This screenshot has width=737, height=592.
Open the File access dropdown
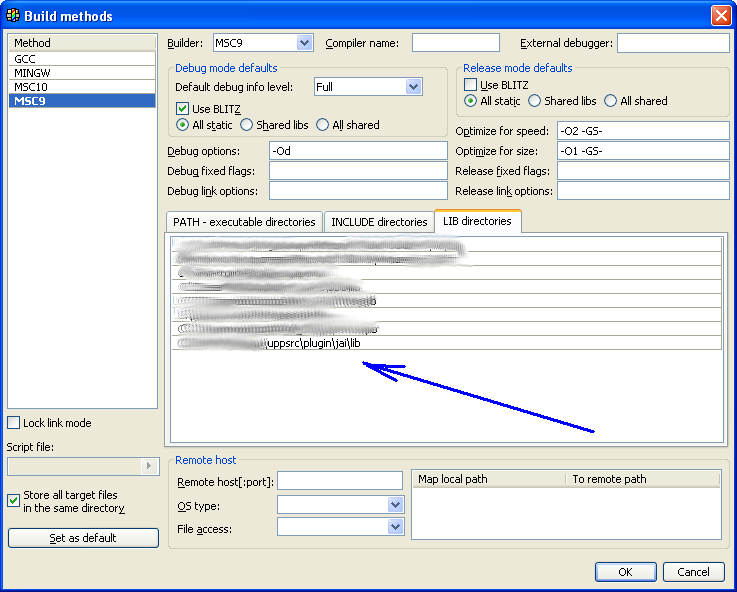click(395, 526)
